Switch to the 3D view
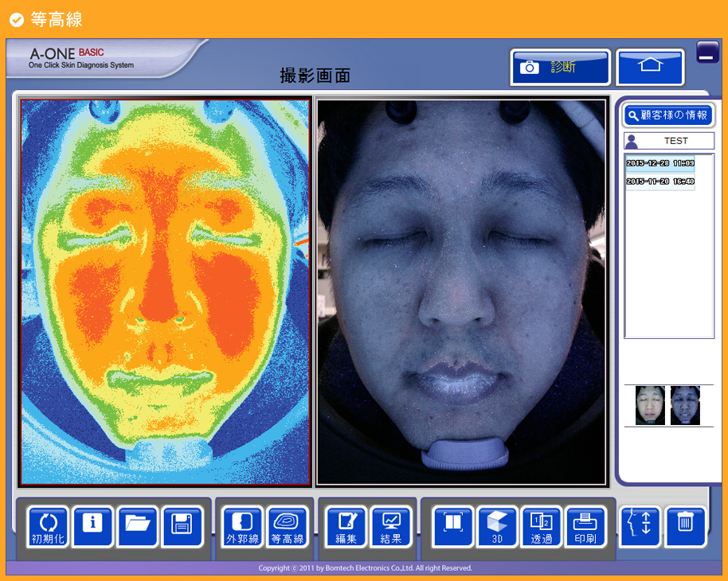728x581 pixels. point(498,527)
